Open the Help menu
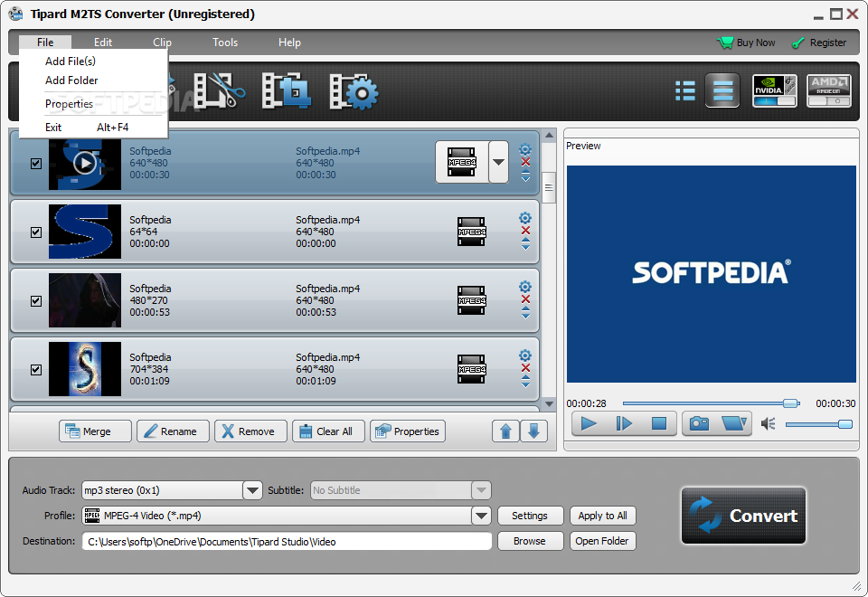Image resolution: width=868 pixels, height=597 pixels. pos(289,43)
